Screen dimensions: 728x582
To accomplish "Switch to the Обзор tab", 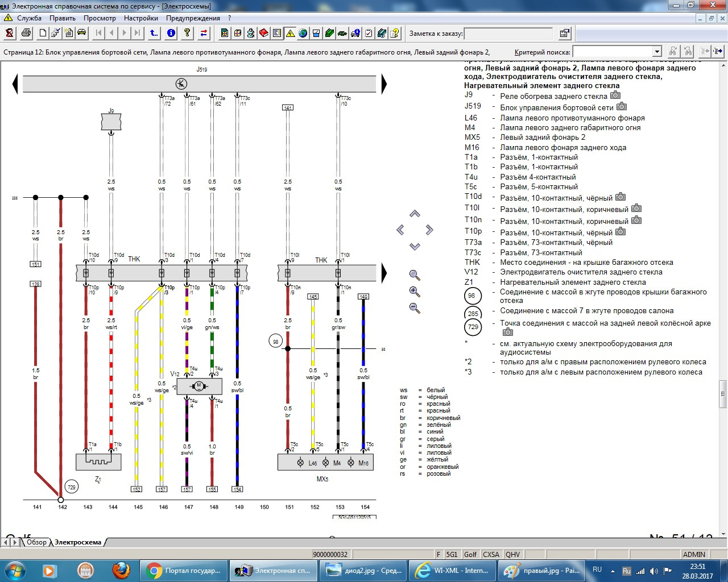I will click(x=36, y=542).
